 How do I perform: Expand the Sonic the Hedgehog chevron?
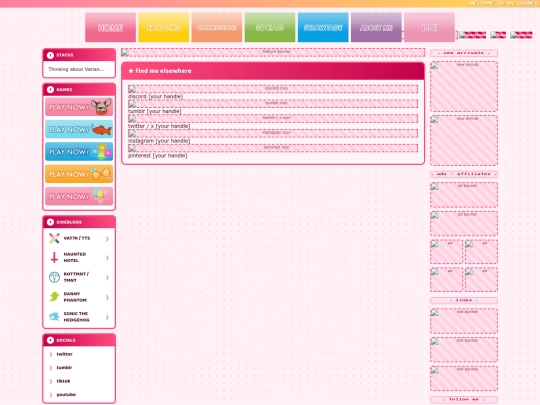(107, 317)
